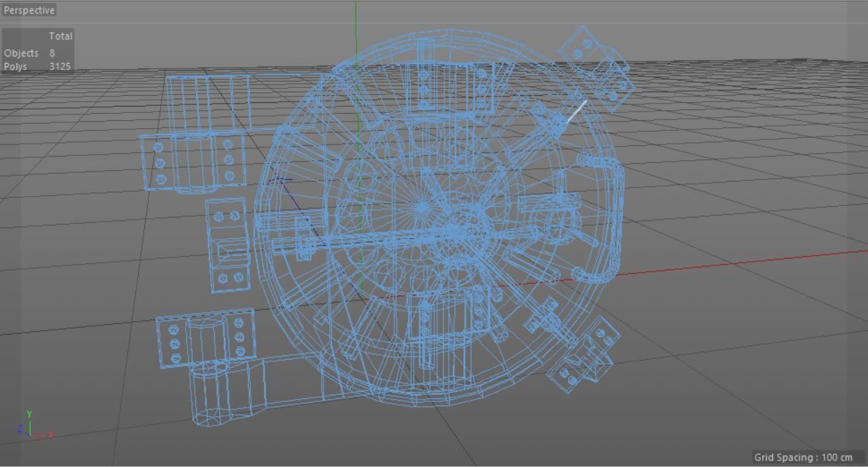Click the Total header in HUD

(x=61, y=36)
